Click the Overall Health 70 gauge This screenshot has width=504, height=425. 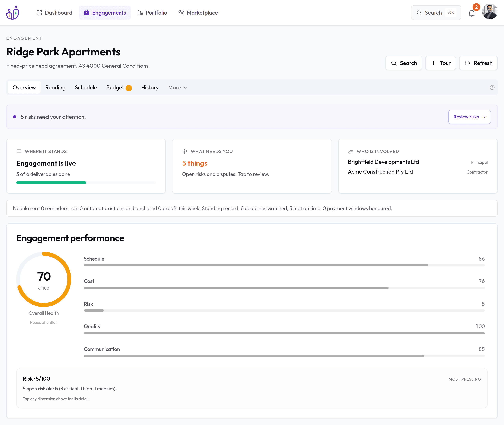pyautogui.click(x=44, y=279)
